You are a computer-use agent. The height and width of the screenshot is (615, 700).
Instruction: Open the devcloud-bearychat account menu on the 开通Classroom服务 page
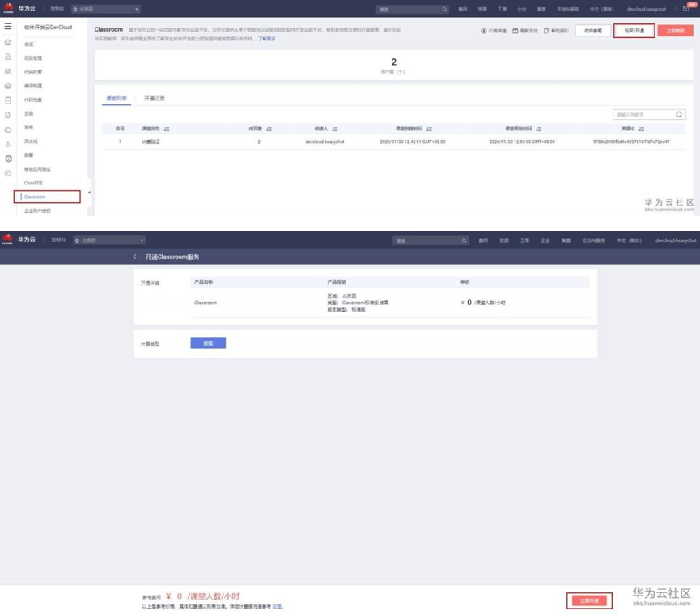[x=676, y=240]
